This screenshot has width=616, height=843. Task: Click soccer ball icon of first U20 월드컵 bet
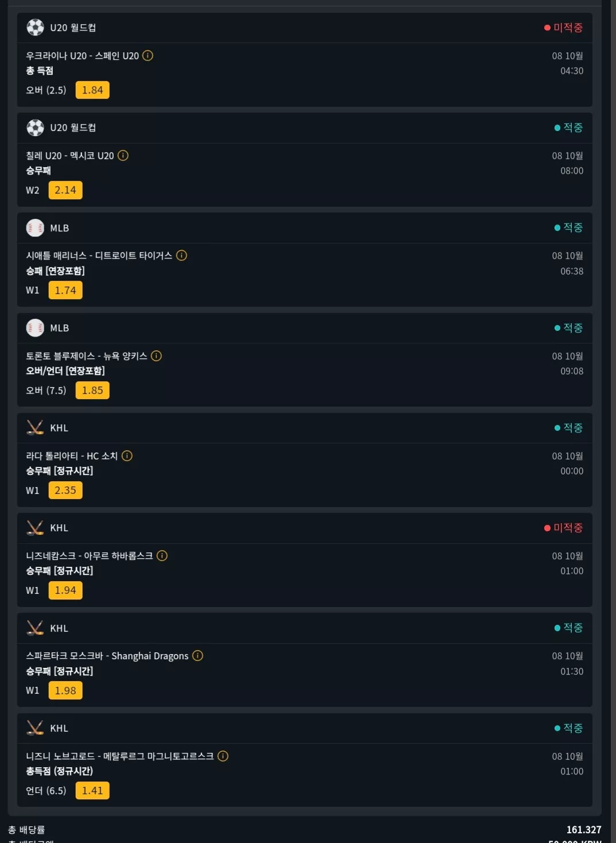point(35,28)
